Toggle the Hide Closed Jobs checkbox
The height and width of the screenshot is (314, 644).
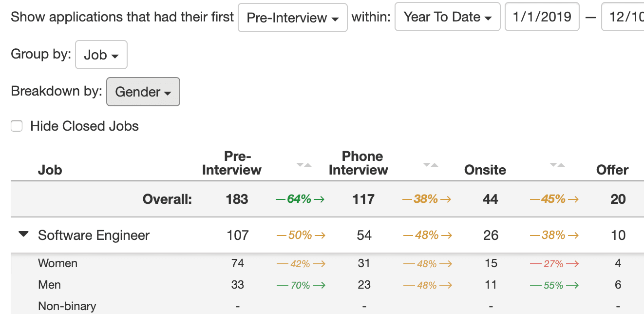coord(17,126)
